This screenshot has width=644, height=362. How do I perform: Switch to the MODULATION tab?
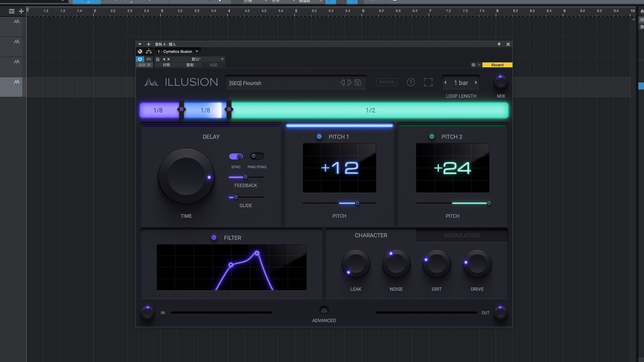click(x=462, y=235)
